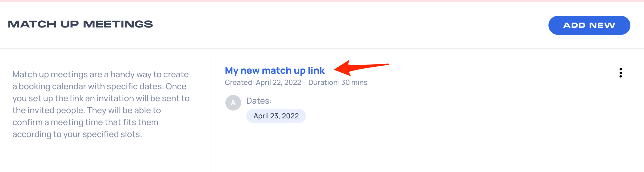Click the MATCH UP MEETINGS heading
This screenshot has width=644, height=172.
(x=80, y=24)
